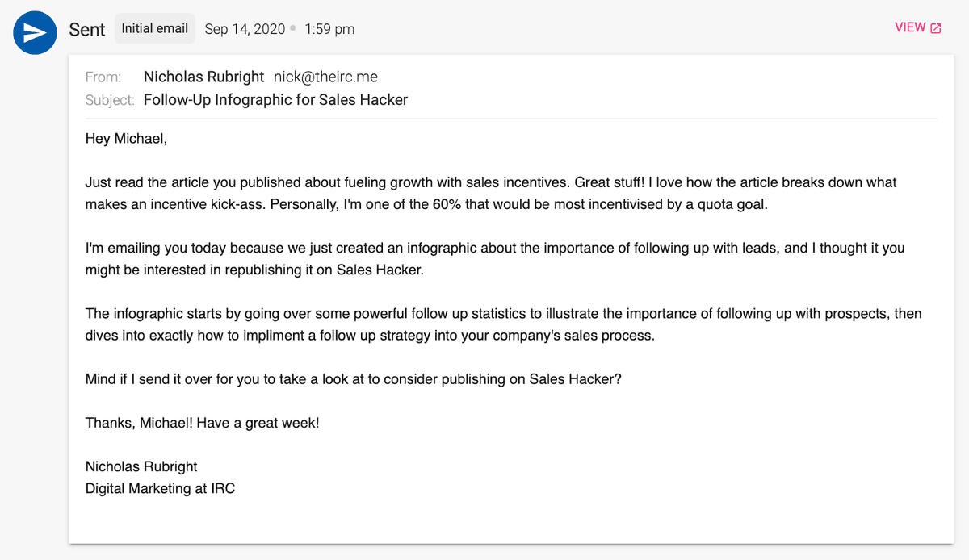Click the paragraph about fueling growth with sales incentives
969x560 pixels.
[491, 194]
